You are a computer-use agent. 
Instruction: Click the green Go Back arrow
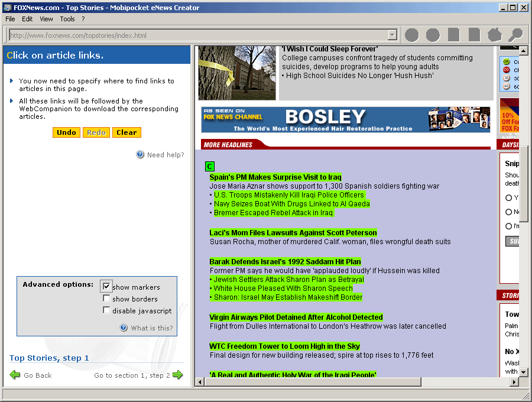coord(15,375)
